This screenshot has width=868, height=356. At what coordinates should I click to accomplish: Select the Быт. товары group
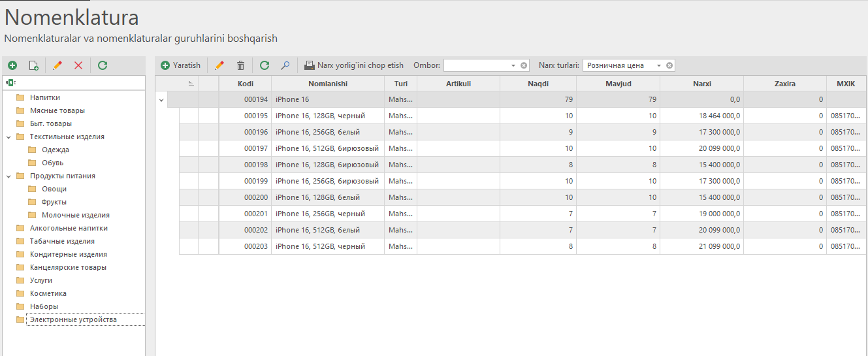point(51,123)
